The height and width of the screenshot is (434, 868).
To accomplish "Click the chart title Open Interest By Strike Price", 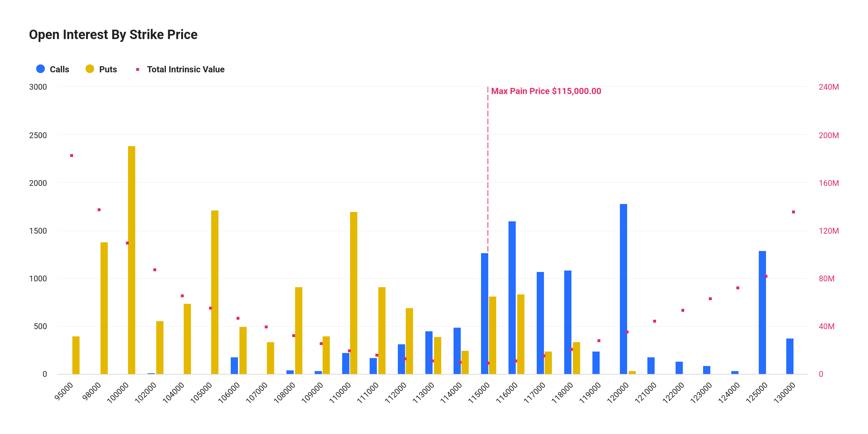I will point(113,35).
